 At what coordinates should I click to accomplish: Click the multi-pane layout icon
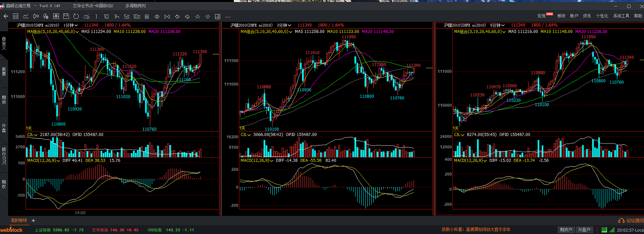pyautogui.click(x=217, y=16)
